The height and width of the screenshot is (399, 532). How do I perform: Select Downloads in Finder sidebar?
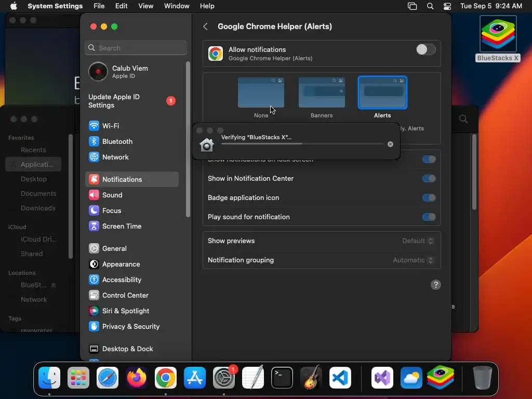pos(37,208)
